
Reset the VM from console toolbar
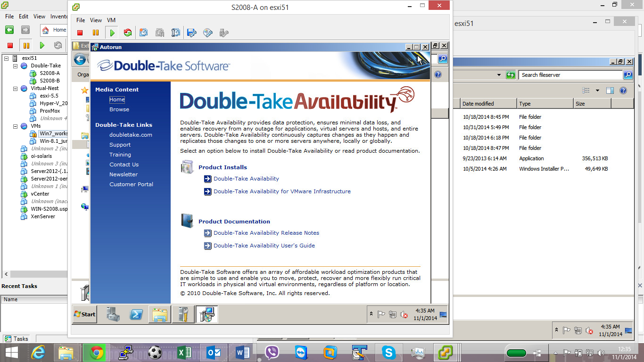tap(128, 33)
